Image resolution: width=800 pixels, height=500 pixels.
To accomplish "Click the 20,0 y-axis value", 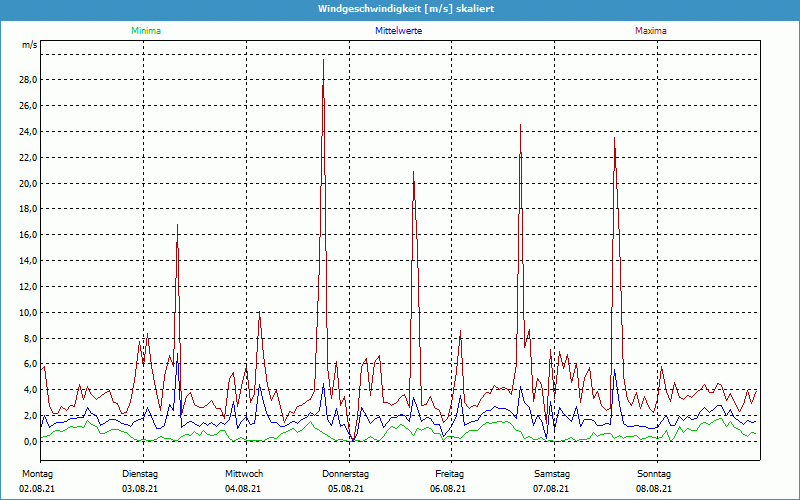I will coord(30,184).
